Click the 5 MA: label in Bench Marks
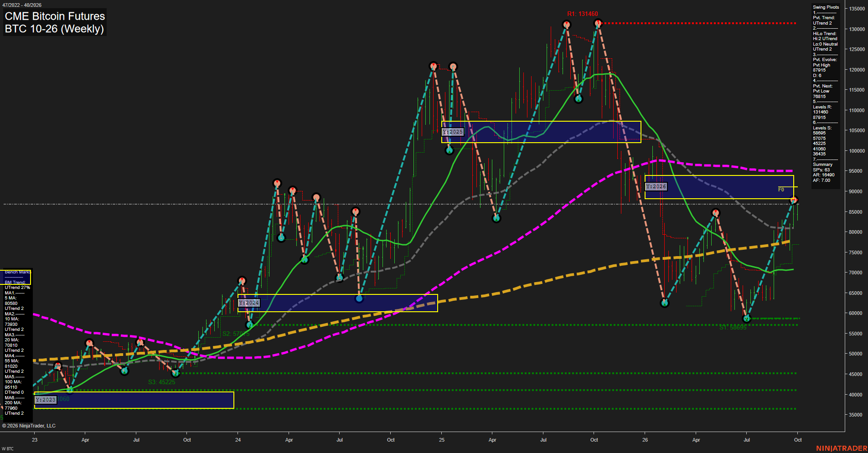Screen dimensions: 868x453 [10, 298]
